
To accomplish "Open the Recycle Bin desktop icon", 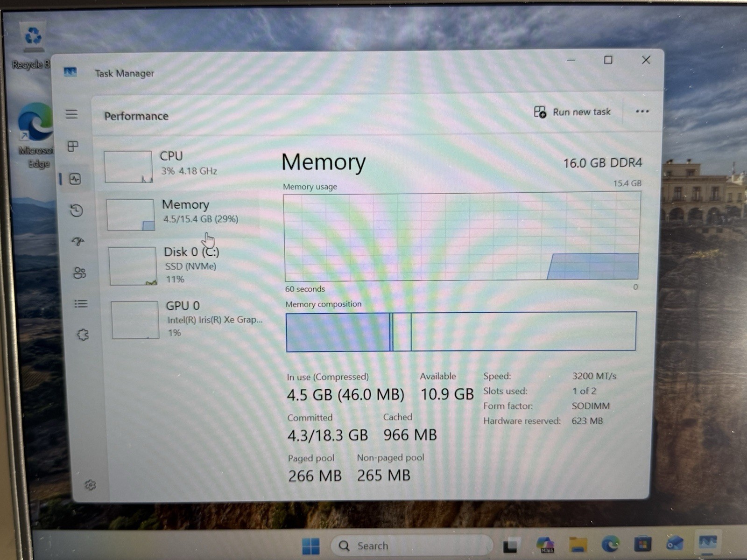I will pos(32,46).
